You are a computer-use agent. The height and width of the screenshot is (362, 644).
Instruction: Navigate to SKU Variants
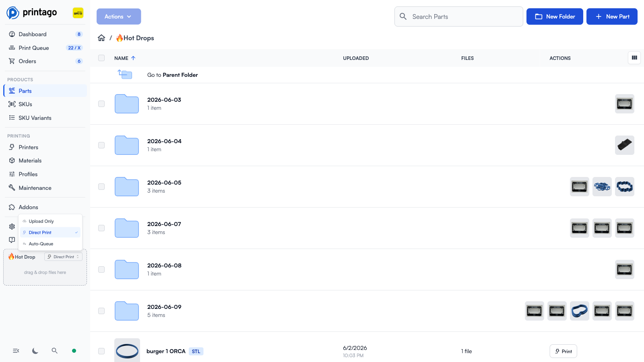[45, 118]
